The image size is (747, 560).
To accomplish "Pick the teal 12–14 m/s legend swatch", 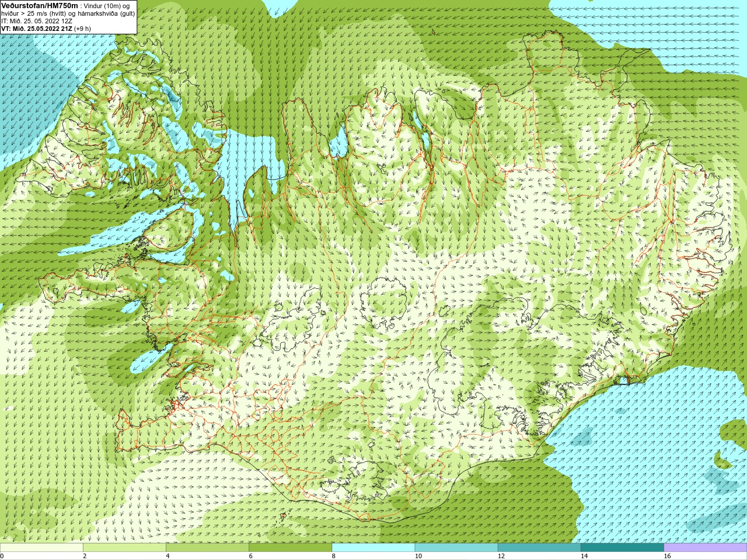I will [539, 548].
